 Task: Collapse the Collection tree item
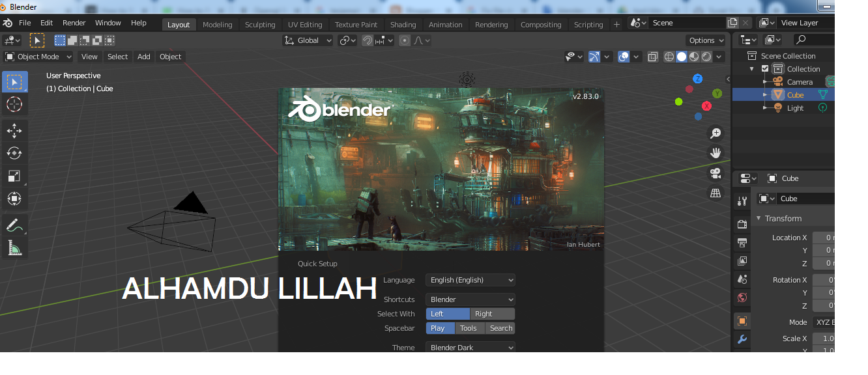click(x=751, y=69)
